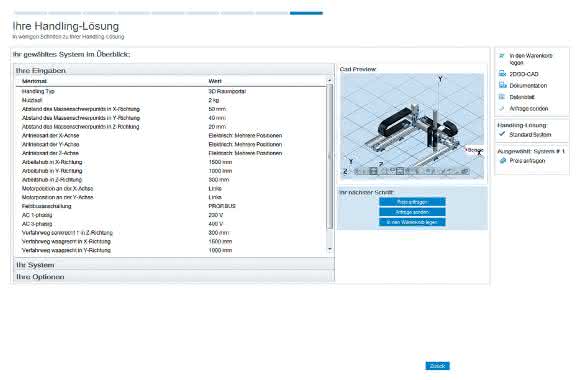
Task: Click Motorposition an der X-Achse label
Action: pyautogui.click(x=57, y=188)
